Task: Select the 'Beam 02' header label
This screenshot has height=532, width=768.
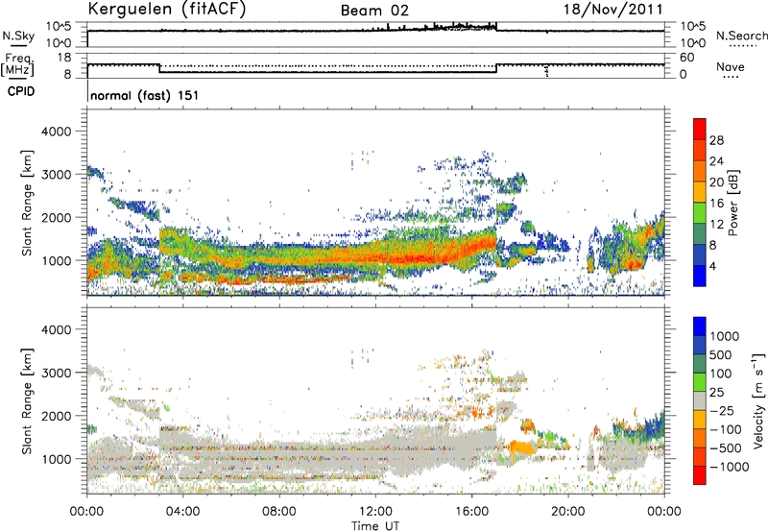Action: (x=374, y=11)
